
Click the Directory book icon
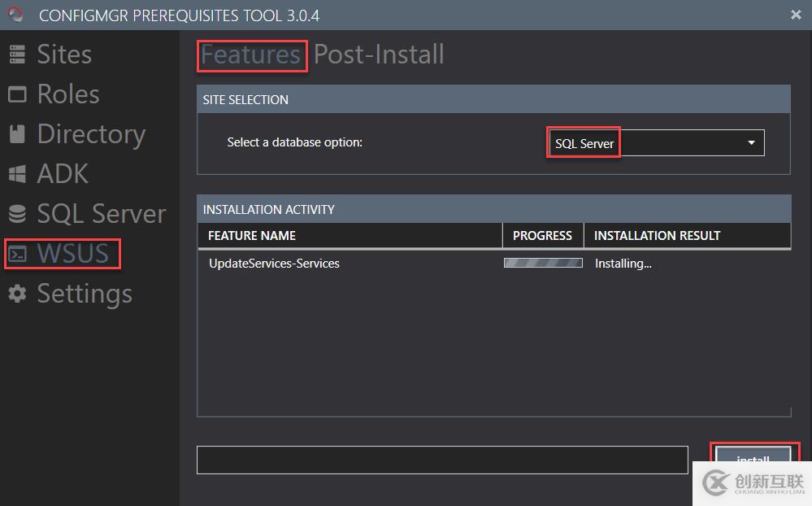[17, 133]
